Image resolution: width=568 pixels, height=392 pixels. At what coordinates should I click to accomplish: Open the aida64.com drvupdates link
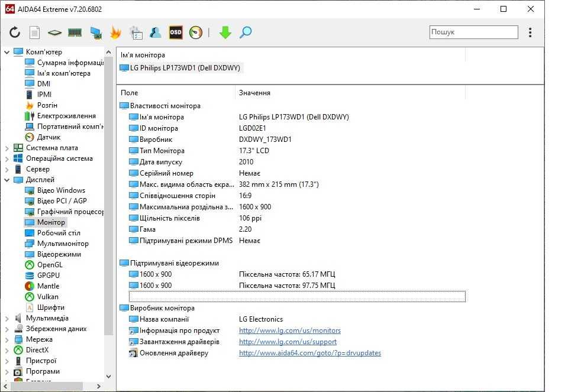pyautogui.click(x=309, y=353)
